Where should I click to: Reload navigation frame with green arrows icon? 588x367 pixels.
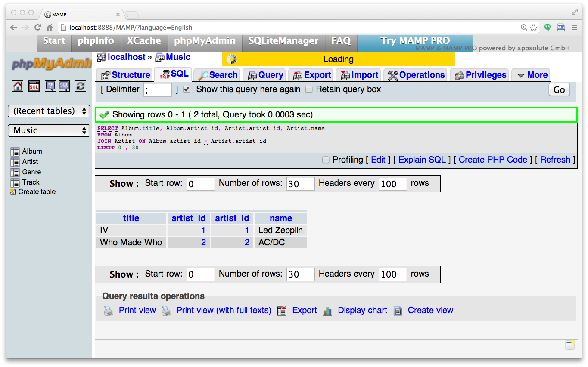(81, 86)
